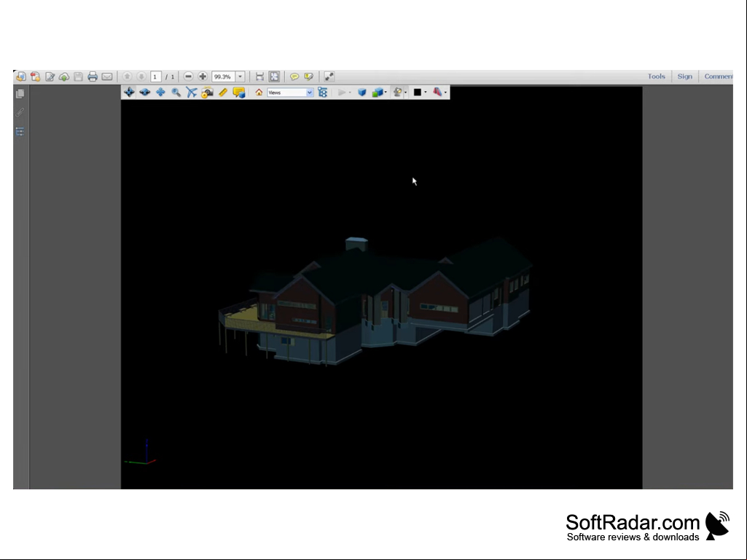This screenshot has width=747, height=560.
Task: Open the Sign pane
Action: pos(684,76)
